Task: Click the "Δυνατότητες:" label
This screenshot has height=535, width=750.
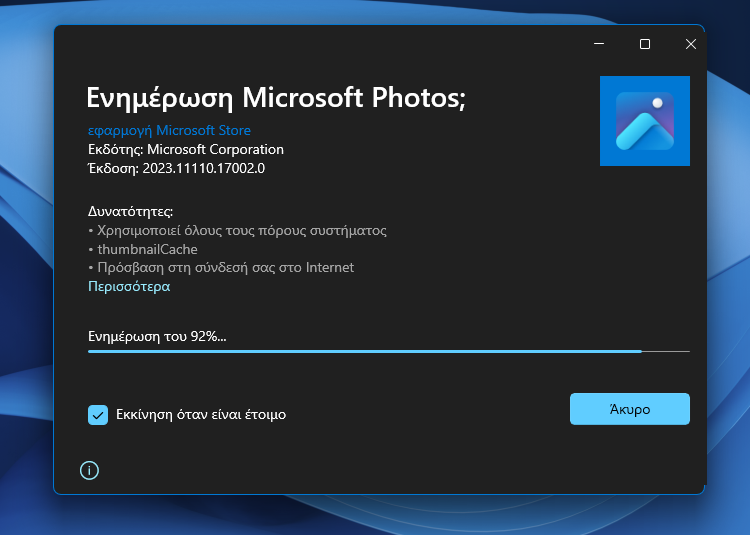Action: [131, 211]
